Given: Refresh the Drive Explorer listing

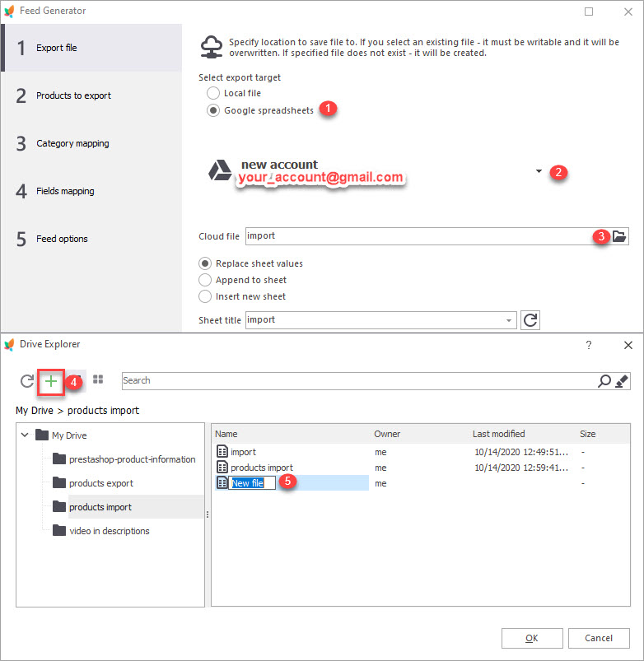Looking at the screenshot, I should [27, 381].
